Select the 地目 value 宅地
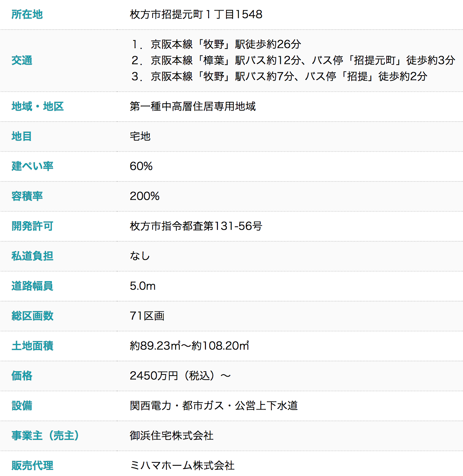 click(140, 136)
